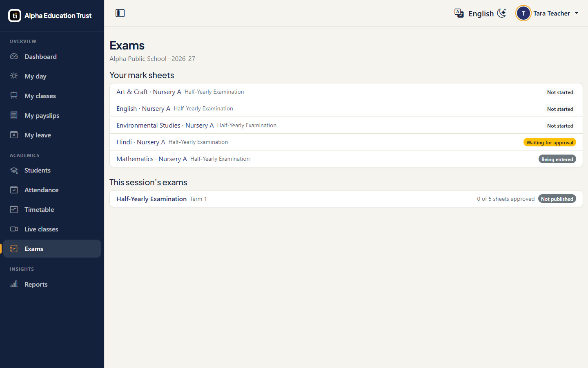This screenshot has width=588, height=368.
Task: Navigate to My leave
Action: tap(52, 135)
